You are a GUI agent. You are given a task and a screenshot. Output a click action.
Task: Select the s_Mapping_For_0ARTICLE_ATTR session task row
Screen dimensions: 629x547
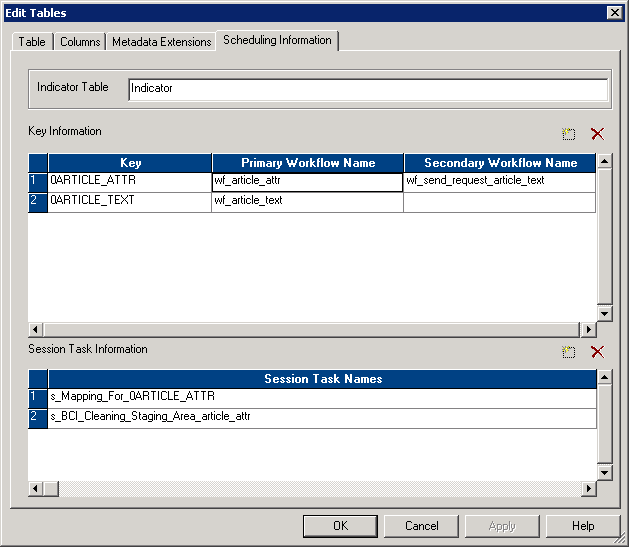[322, 398]
